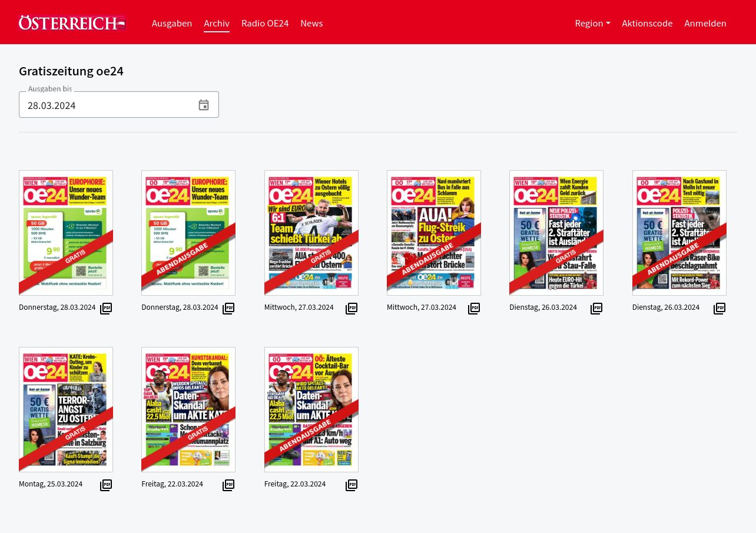Screen dimensions: 756x533
Task: Open the calendar date picker icon
Action: pyautogui.click(x=204, y=105)
